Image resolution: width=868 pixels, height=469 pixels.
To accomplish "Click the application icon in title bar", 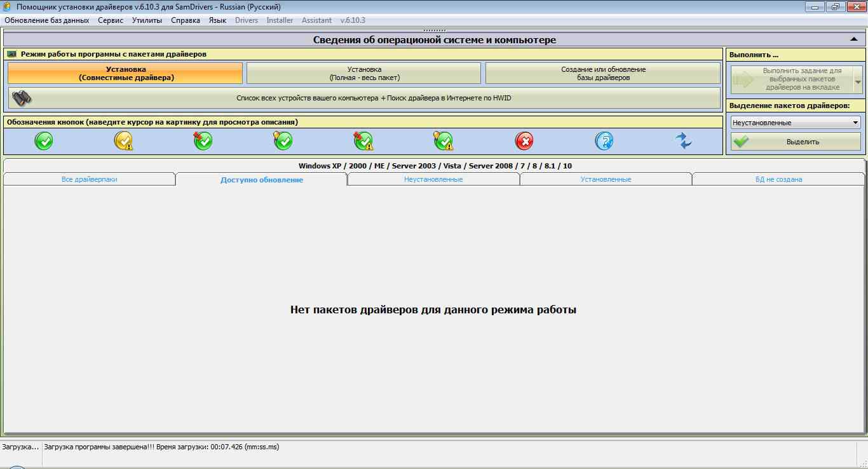I will point(7,7).
